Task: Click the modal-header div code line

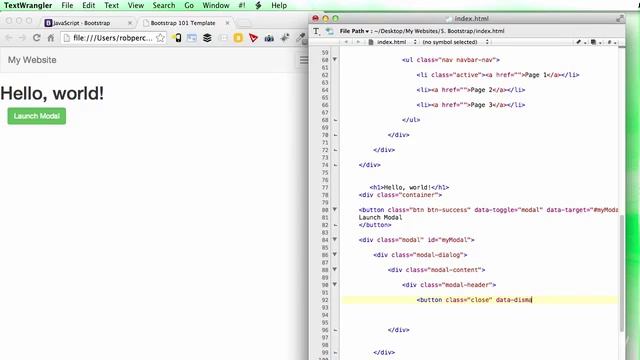Action: pos(449,285)
